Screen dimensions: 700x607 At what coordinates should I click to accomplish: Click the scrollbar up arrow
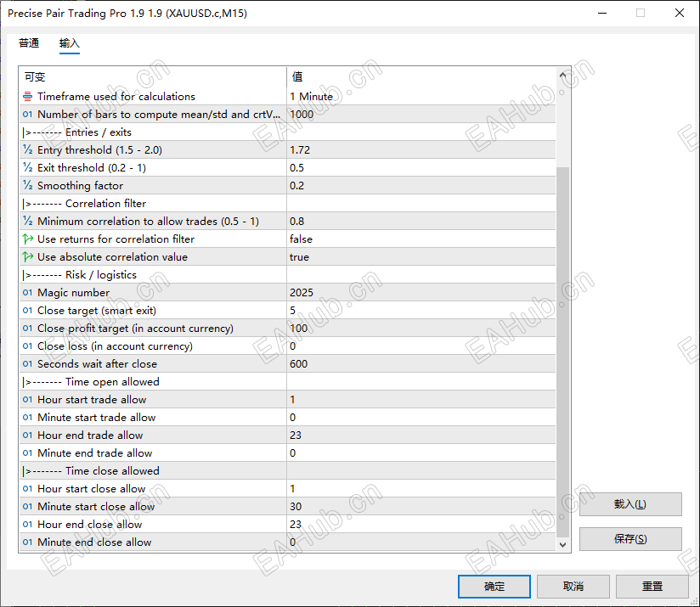click(563, 76)
